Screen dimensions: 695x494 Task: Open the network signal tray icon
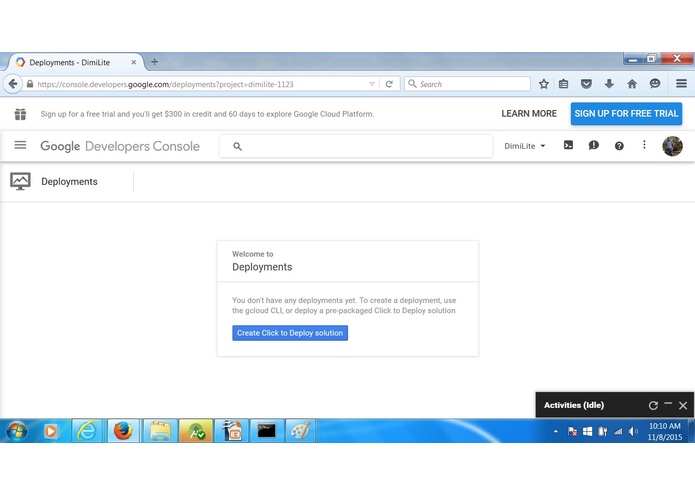coord(618,431)
